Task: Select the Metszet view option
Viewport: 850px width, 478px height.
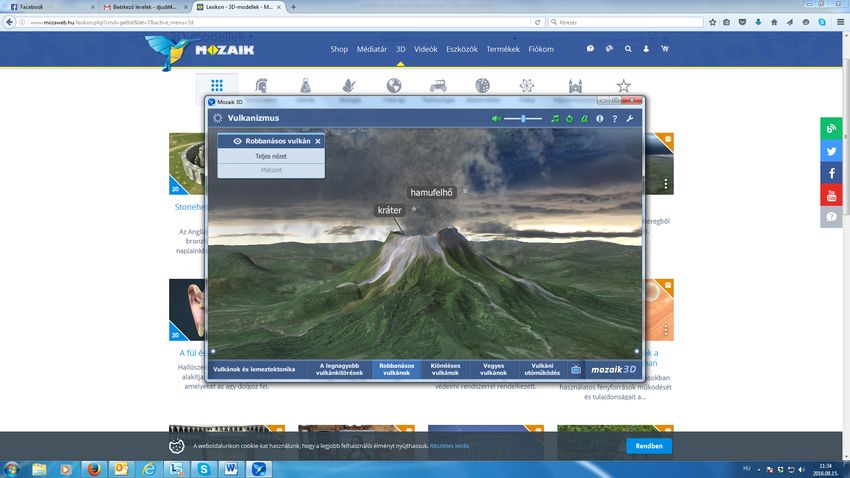Action: click(x=271, y=170)
